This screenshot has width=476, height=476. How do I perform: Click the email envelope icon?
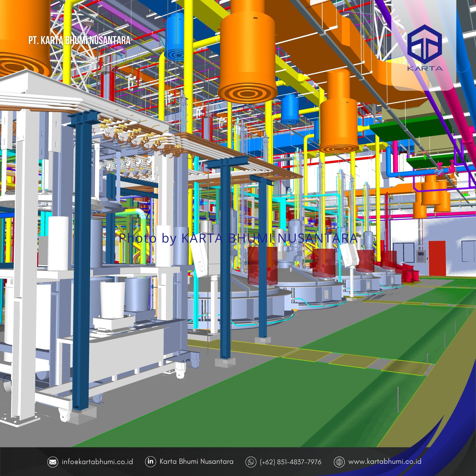(x=53, y=462)
